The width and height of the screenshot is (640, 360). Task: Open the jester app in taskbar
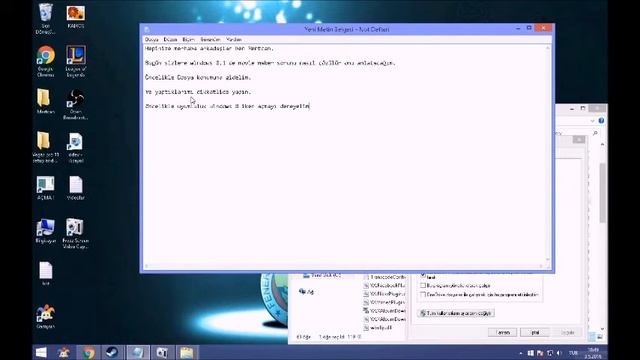[x=64, y=352]
